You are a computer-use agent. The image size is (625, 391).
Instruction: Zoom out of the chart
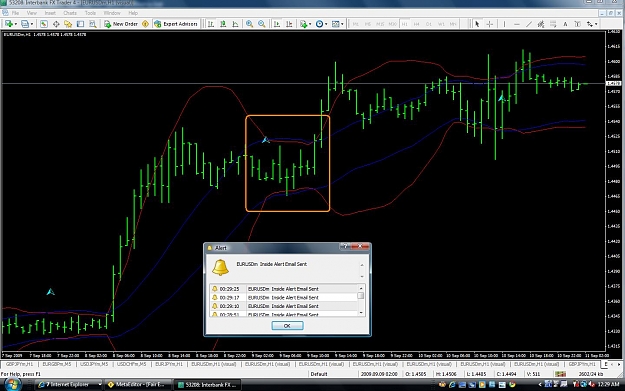pyautogui.click(x=262, y=24)
